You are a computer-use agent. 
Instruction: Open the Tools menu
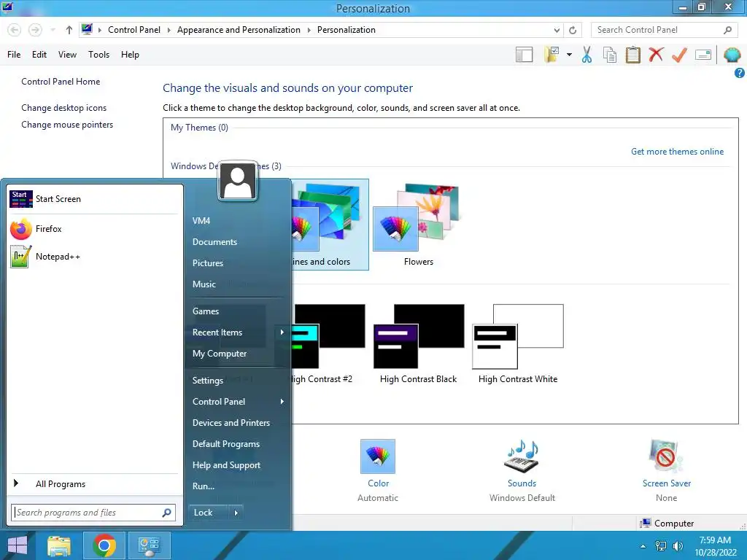tap(98, 55)
